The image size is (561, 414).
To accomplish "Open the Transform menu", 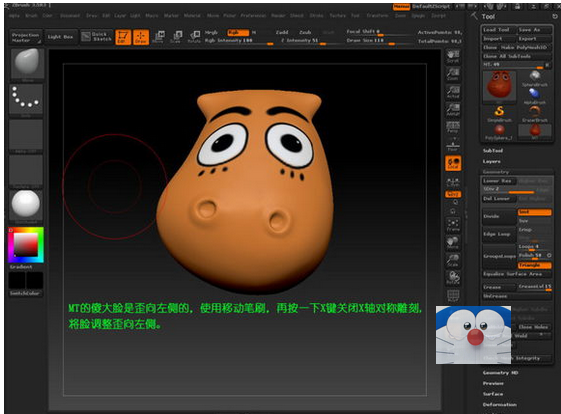I will (377, 16).
